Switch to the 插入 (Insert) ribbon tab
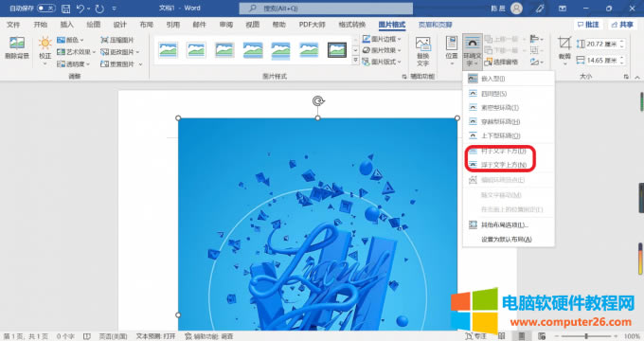Viewport: 644px width, 341px height. point(66,25)
